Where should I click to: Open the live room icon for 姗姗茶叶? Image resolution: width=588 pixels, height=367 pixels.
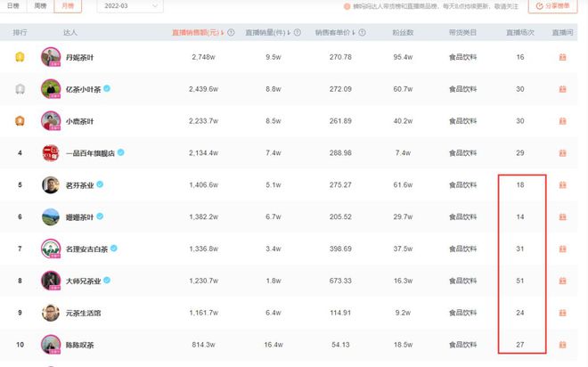562,217
